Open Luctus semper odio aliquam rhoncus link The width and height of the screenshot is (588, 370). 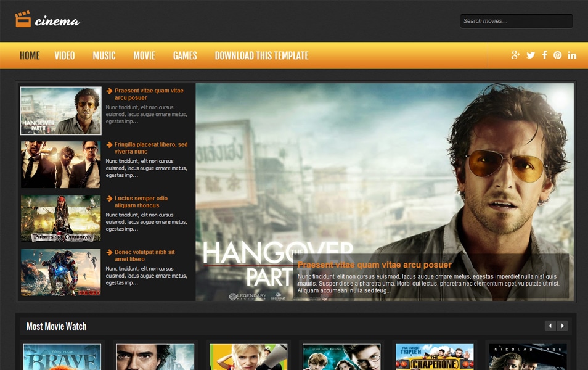141,202
